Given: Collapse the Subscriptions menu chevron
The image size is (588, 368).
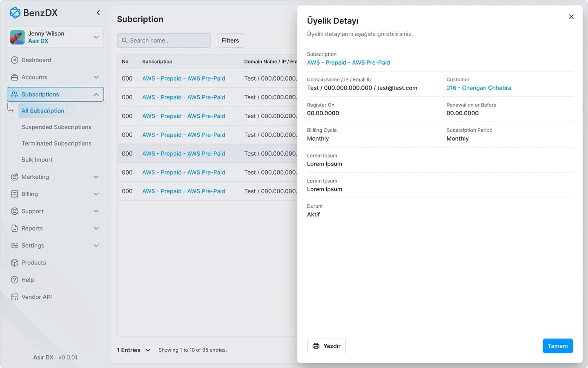Looking at the screenshot, I should point(96,94).
